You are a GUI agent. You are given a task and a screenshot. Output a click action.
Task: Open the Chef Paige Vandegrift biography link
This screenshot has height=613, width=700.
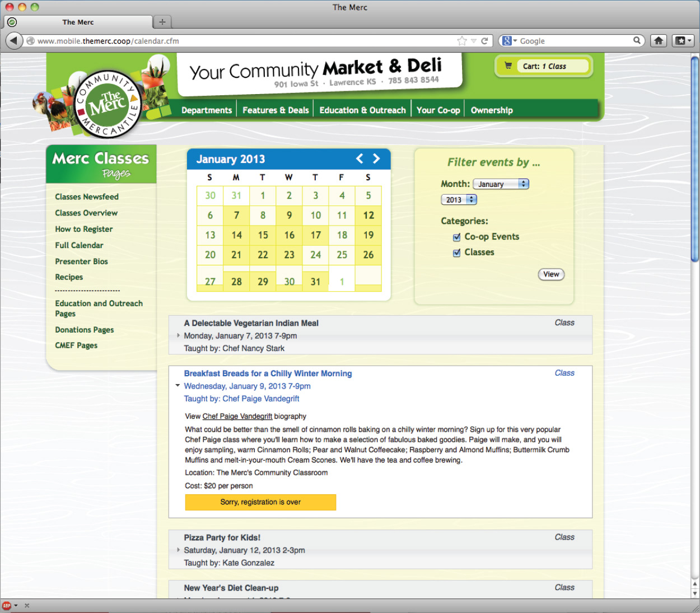237,417
